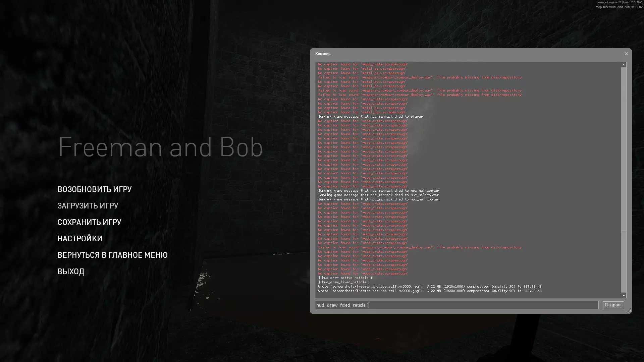
Task: Click console scrollbar up arrow
Action: [x=623, y=65]
